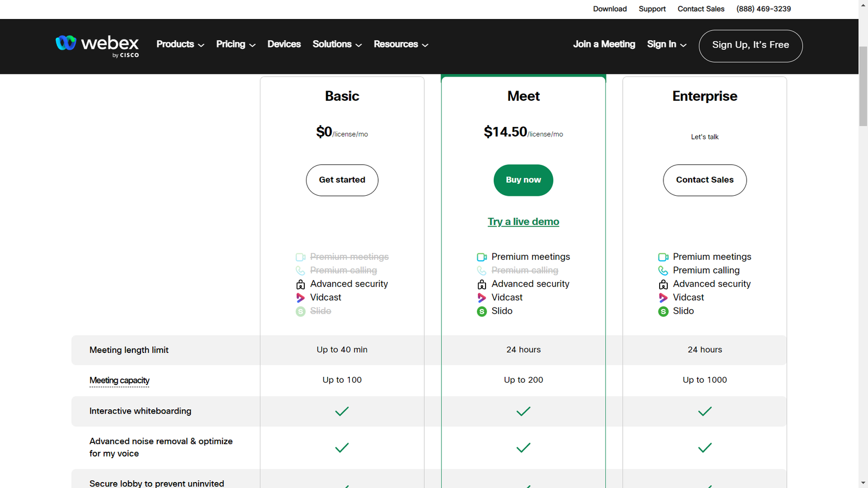Click the Basic plan heading

[342, 97]
